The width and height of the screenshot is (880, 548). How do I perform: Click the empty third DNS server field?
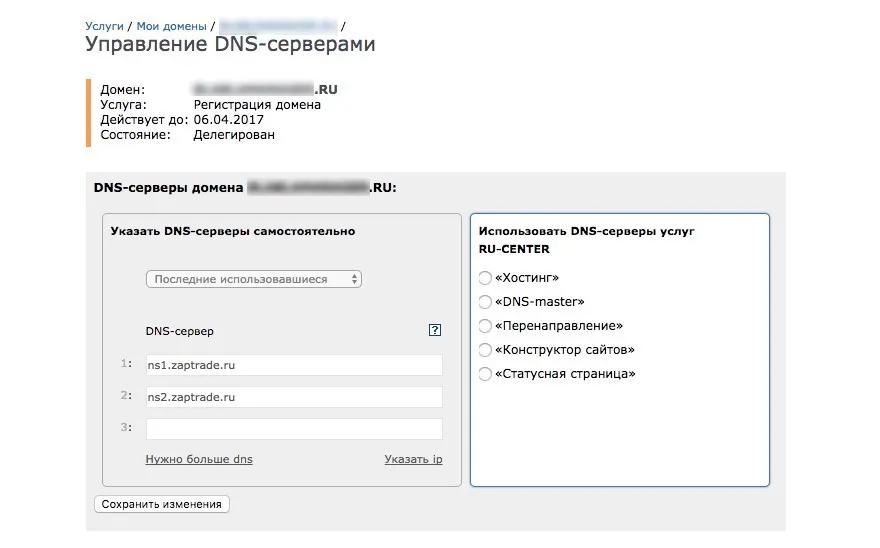294,429
